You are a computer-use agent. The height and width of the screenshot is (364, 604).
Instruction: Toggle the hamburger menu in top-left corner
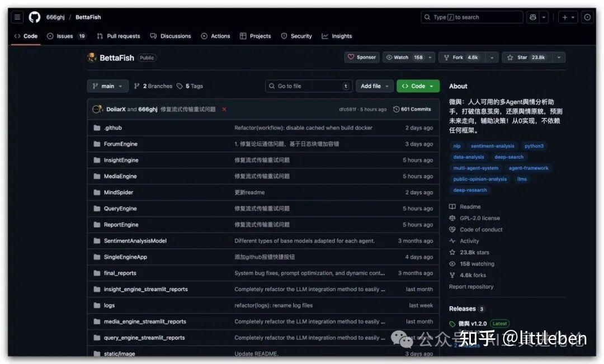point(17,17)
